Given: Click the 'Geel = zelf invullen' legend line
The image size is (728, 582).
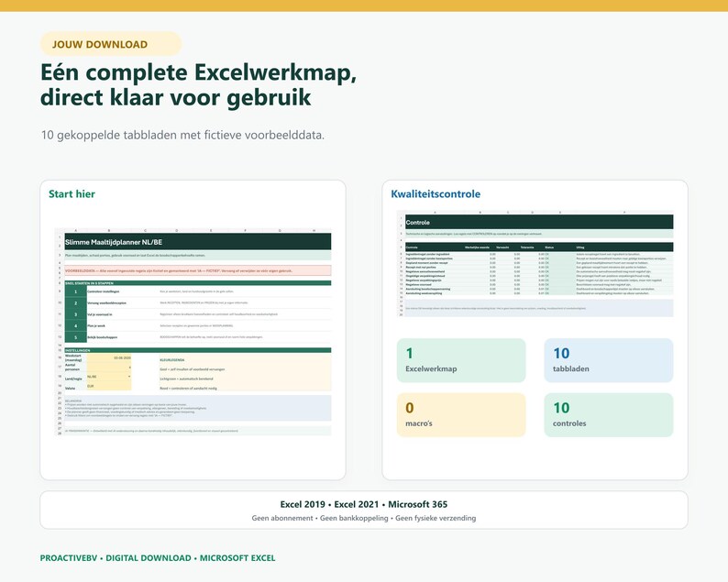Looking at the screenshot, I should coord(193,369).
